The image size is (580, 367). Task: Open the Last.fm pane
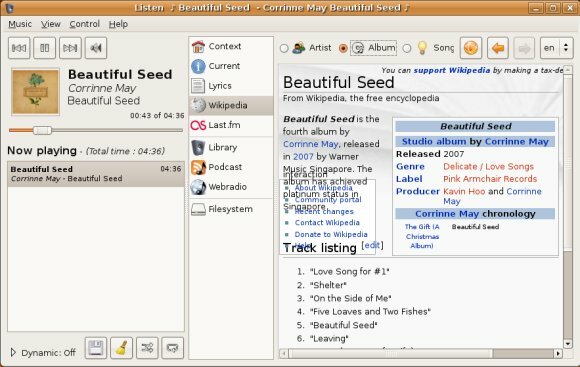[x=231, y=125]
